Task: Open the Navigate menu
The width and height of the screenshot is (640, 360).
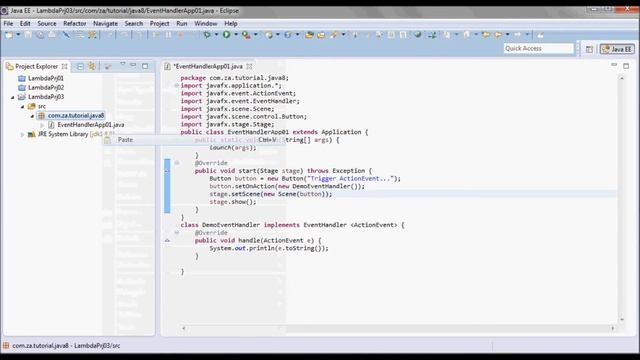Action: [105, 24]
